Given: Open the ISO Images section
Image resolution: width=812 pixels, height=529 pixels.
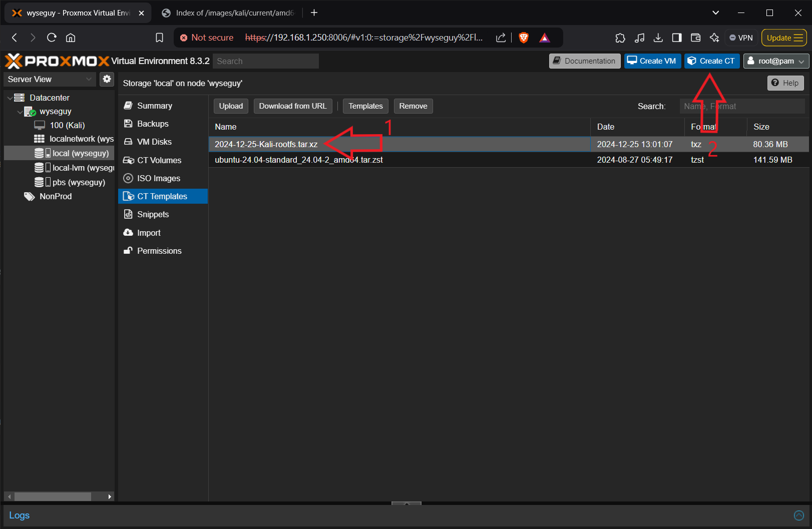Looking at the screenshot, I should click(x=163, y=178).
